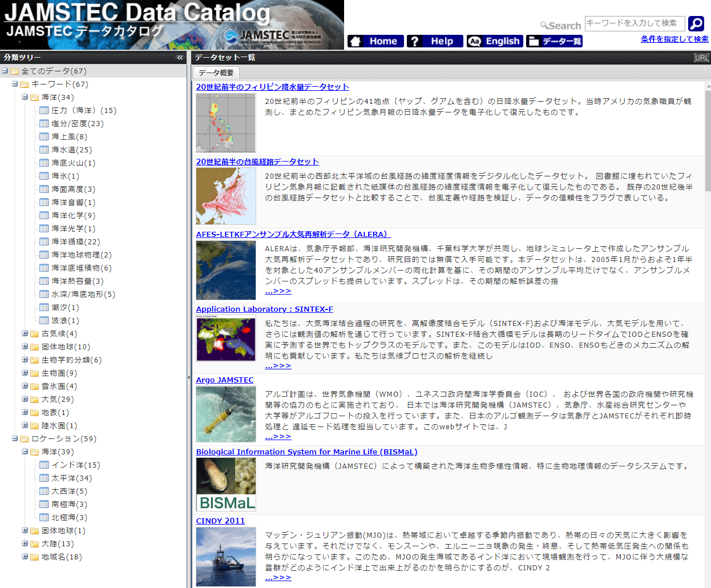
Task: Click the 波浪(1) table icon
Action: click(x=44, y=321)
